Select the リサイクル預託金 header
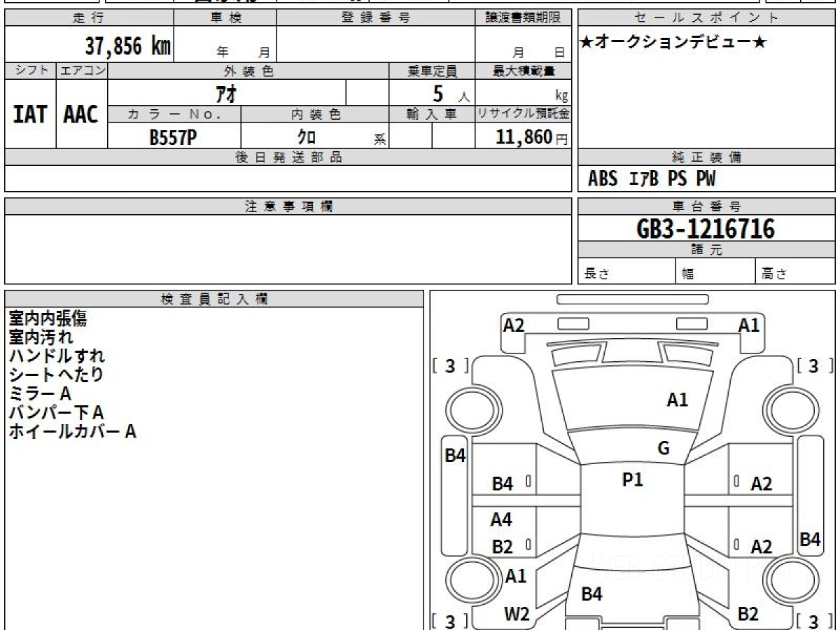840x630 pixels. click(524, 115)
